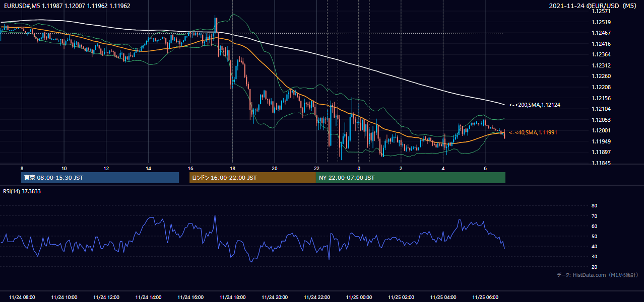
Task: Click the 11/24 16:00 time label
Action: 190,297
